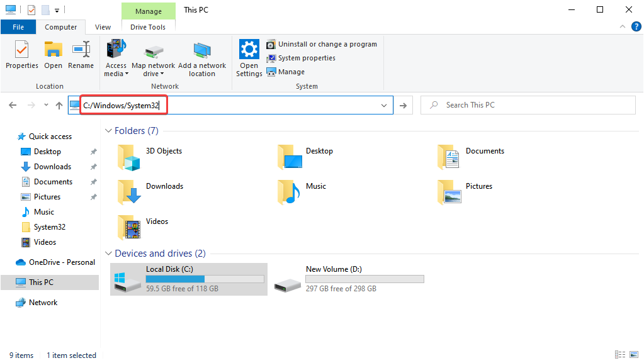Click the title bar New folder icon

coord(45,10)
